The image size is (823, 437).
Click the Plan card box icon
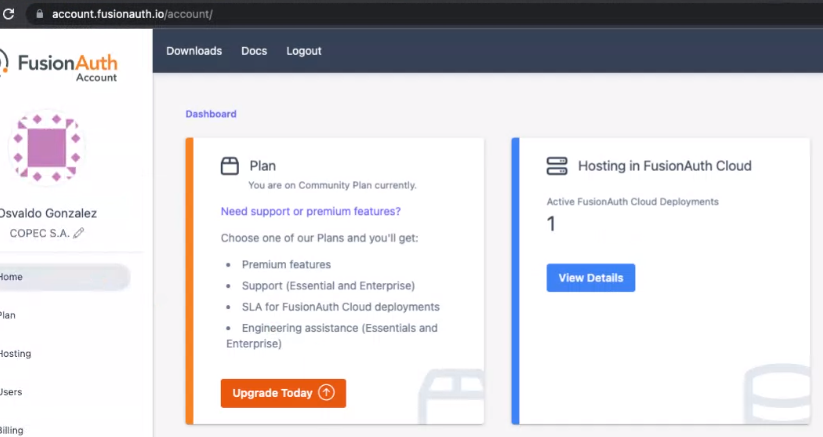click(230, 166)
